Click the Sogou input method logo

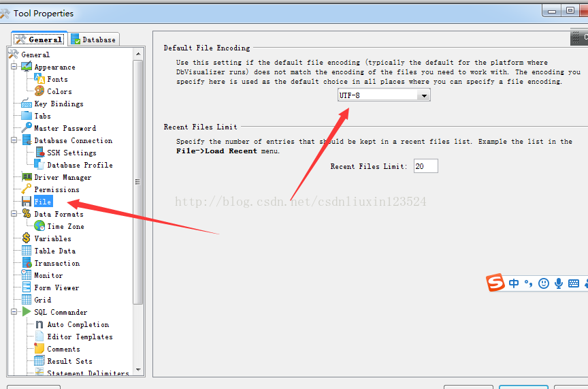point(495,282)
